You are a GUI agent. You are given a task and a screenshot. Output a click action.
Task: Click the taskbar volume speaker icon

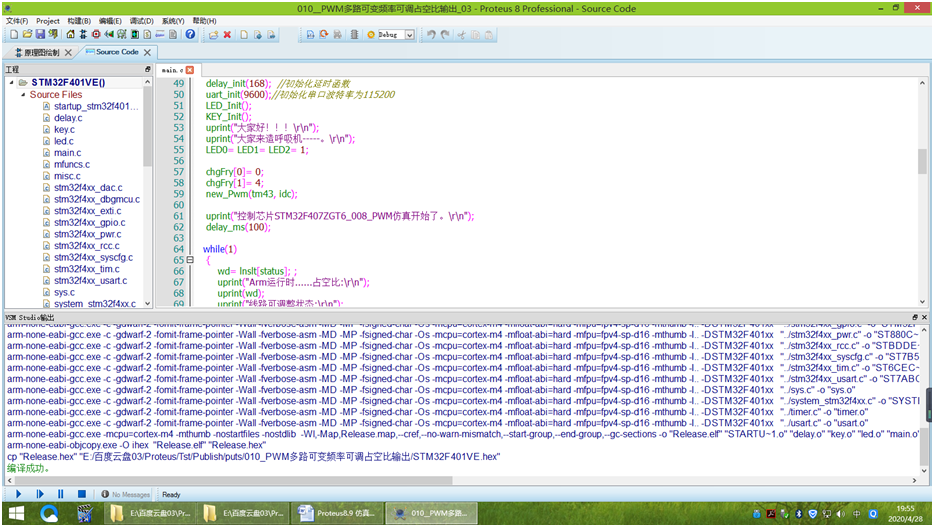(841, 514)
